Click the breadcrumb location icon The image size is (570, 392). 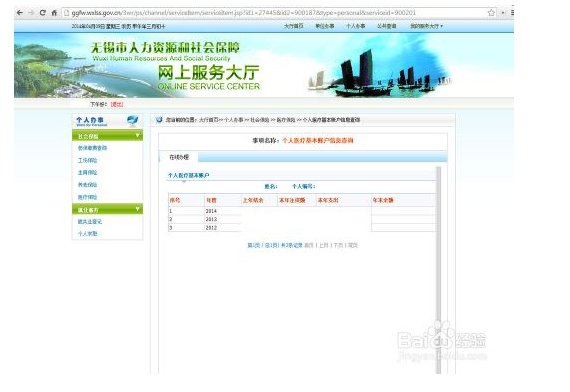pyautogui.click(x=159, y=120)
